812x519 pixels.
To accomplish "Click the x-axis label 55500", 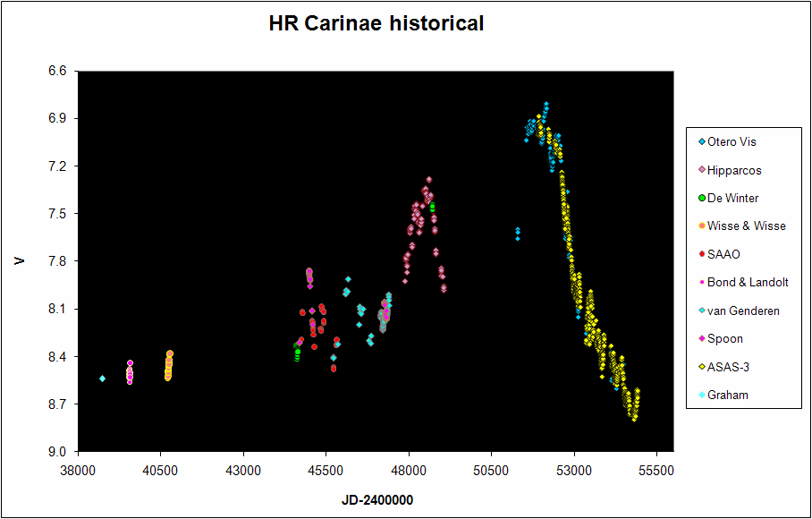I will 656,471.
